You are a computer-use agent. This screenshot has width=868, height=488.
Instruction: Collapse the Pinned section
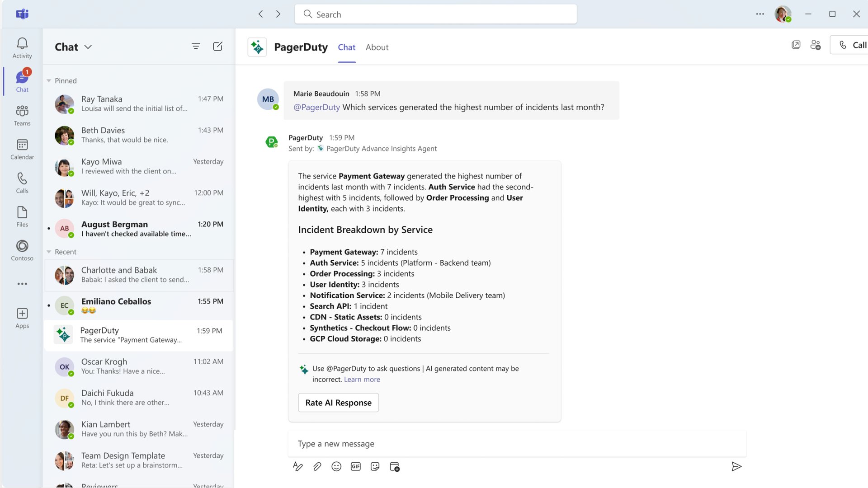click(49, 81)
